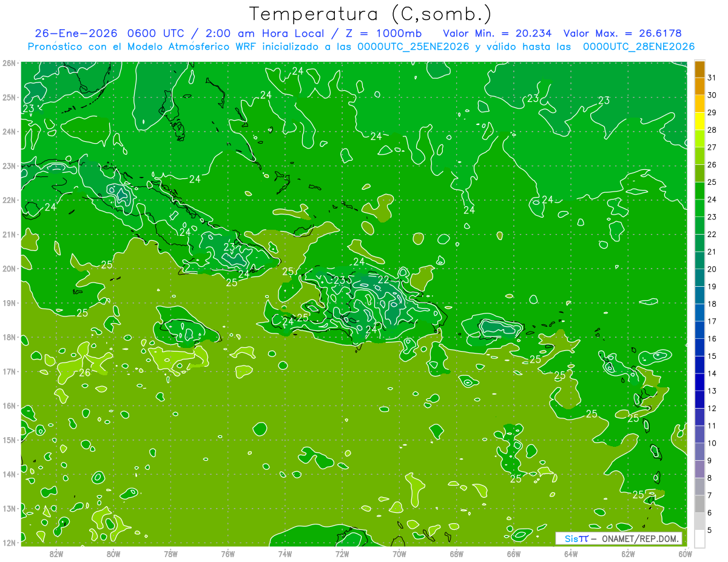Click the '20' label on the color scale
The width and height of the screenshot is (728, 562).
[712, 269]
